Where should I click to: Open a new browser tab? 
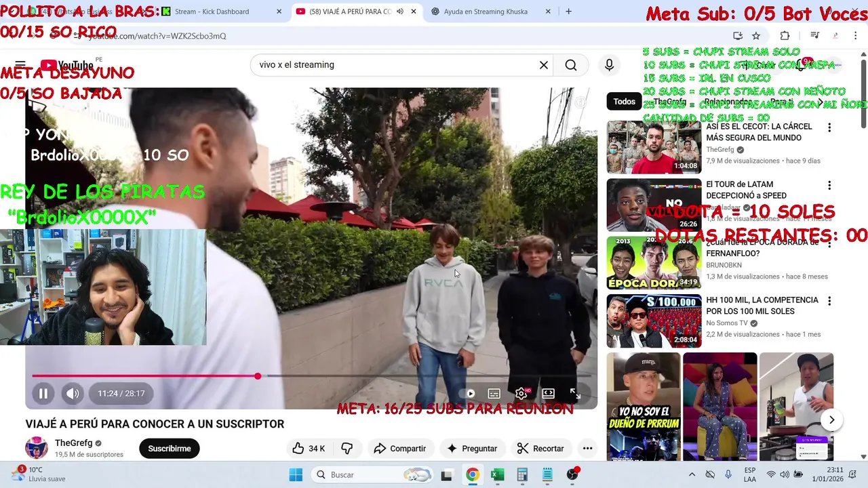coord(568,12)
